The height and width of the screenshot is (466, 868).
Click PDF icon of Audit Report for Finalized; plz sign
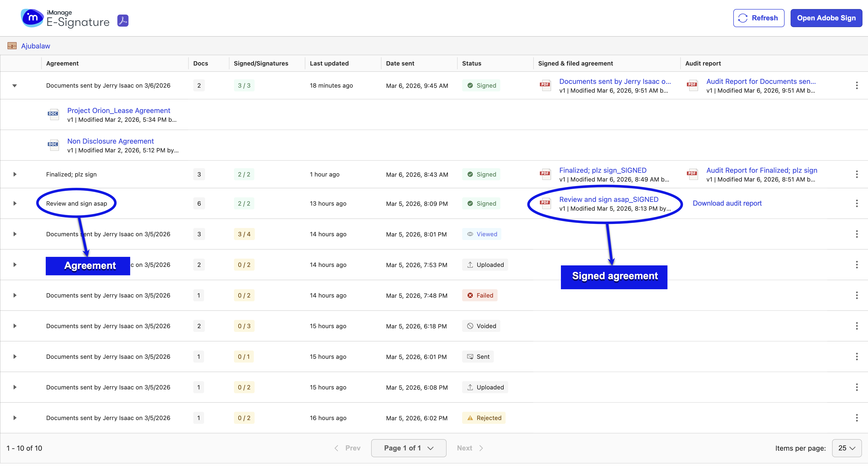692,174
